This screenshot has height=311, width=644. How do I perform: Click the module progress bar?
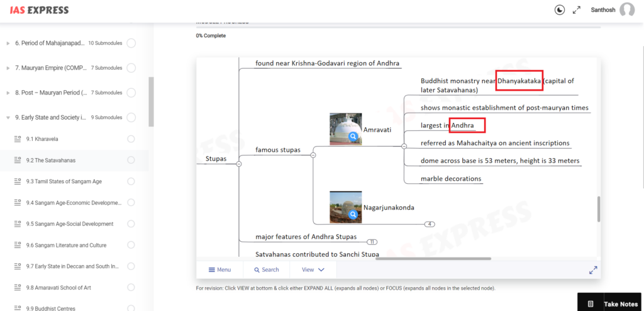point(398,27)
